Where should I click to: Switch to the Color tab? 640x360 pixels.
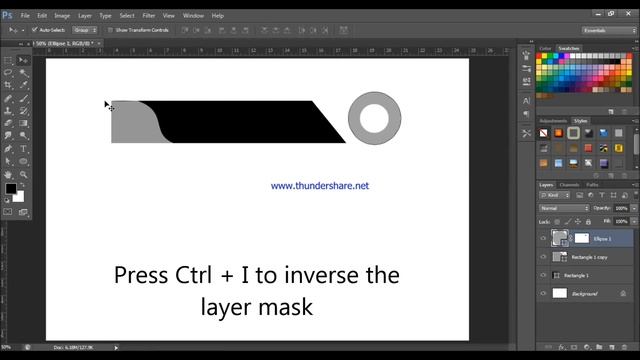click(545, 49)
